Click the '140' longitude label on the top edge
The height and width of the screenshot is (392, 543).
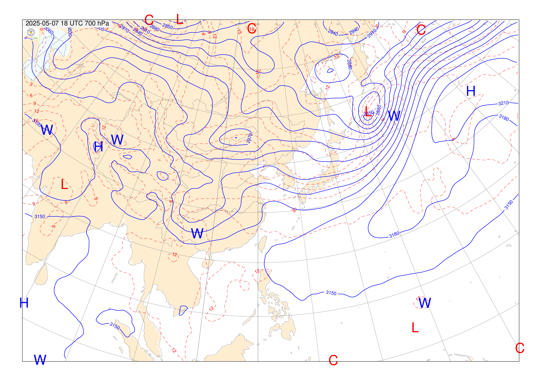point(295,24)
